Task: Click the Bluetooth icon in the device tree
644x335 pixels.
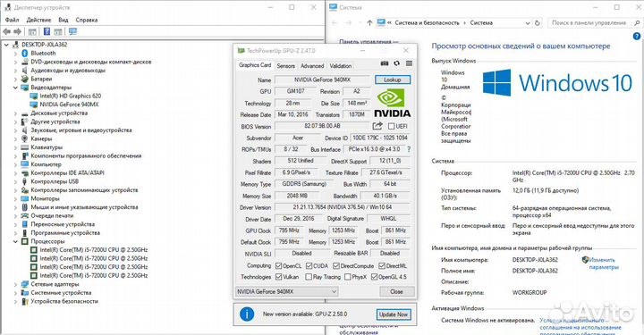Action: [25, 54]
